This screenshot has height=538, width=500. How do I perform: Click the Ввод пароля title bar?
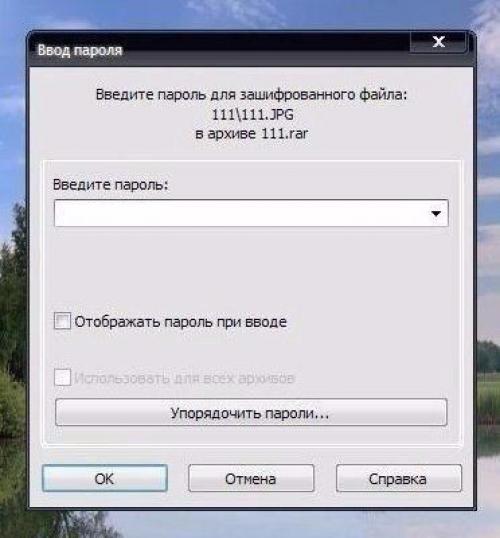(220, 50)
